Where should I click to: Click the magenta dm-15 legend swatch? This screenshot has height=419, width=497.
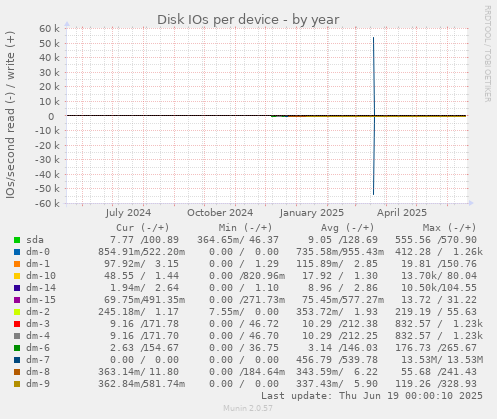click(17, 300)
